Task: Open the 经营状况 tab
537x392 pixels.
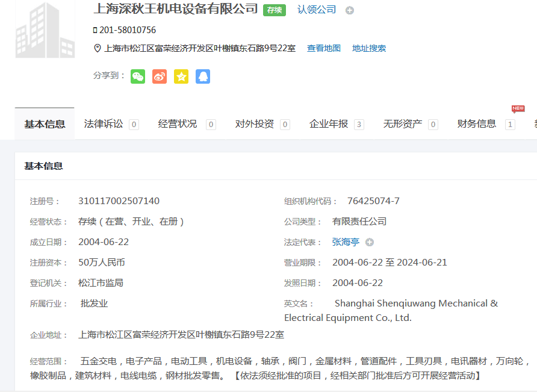Action: click(178, 124)
